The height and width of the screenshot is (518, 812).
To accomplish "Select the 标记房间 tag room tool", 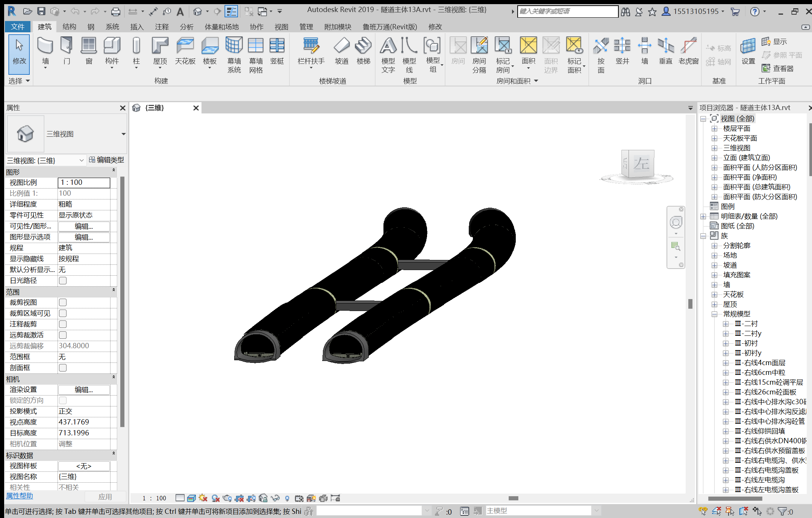I will [x=503, y=55].
